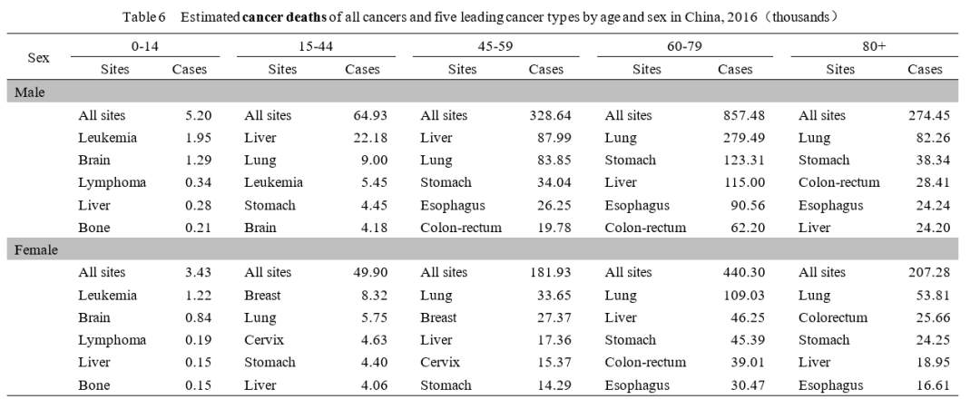Select the value 440.30 for female all sites

[x=741, y=272]
